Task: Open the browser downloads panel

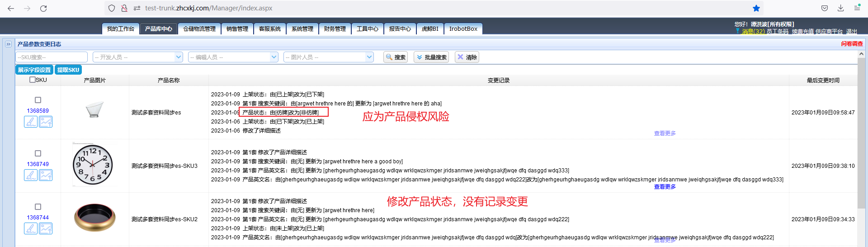Action: click(x=840, y=8)
